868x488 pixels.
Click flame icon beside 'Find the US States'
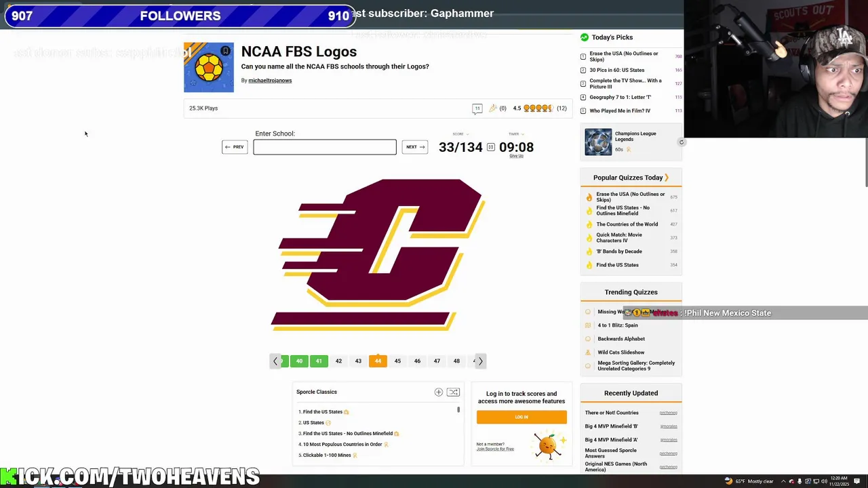pos(589,265)
